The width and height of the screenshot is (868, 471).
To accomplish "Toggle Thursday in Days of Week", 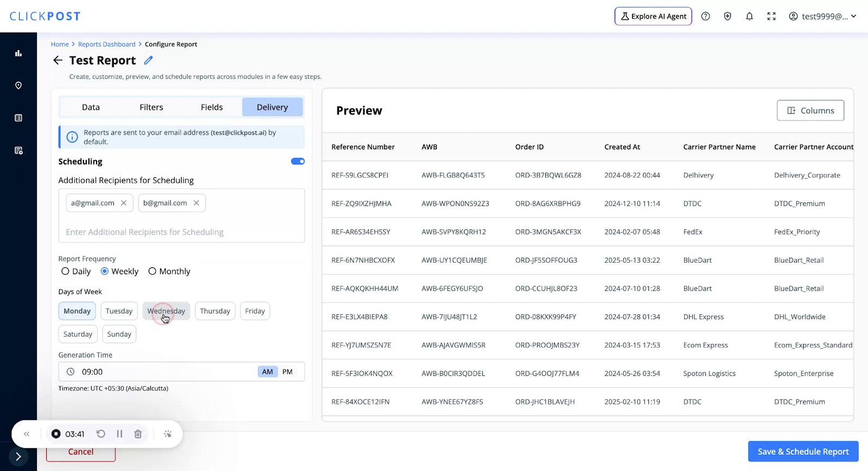I will click(x=215, y=311).
